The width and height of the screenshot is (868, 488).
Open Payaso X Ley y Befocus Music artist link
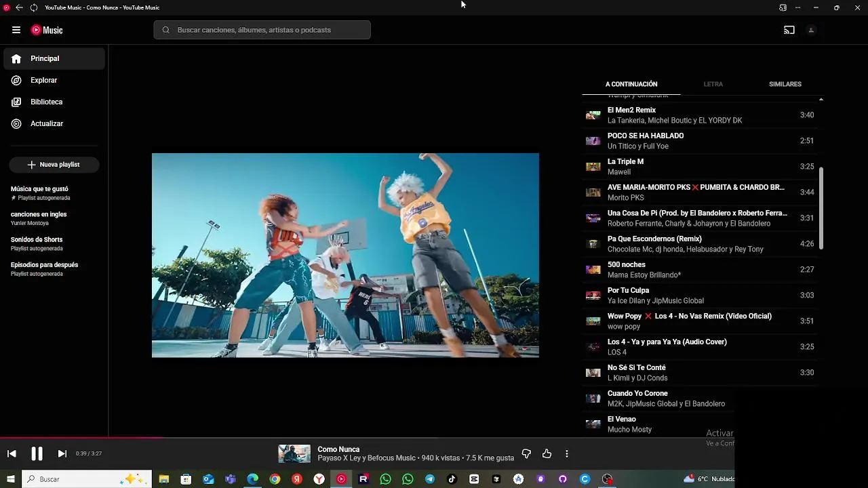pos(367,458)
